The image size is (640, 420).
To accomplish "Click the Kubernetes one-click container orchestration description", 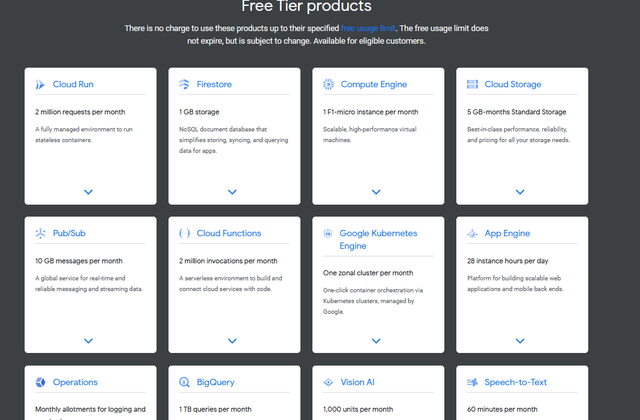I will click(373, 301).
